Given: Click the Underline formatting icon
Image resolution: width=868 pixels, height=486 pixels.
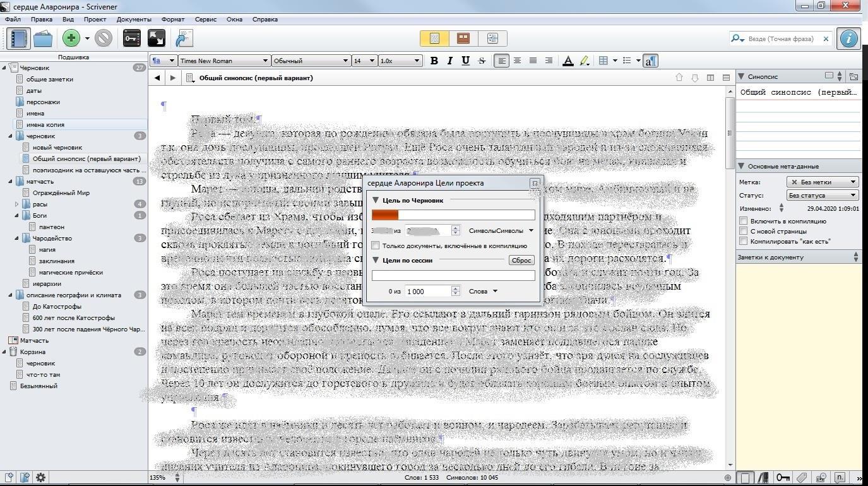Looking at the screenshot, I should 465,61.
